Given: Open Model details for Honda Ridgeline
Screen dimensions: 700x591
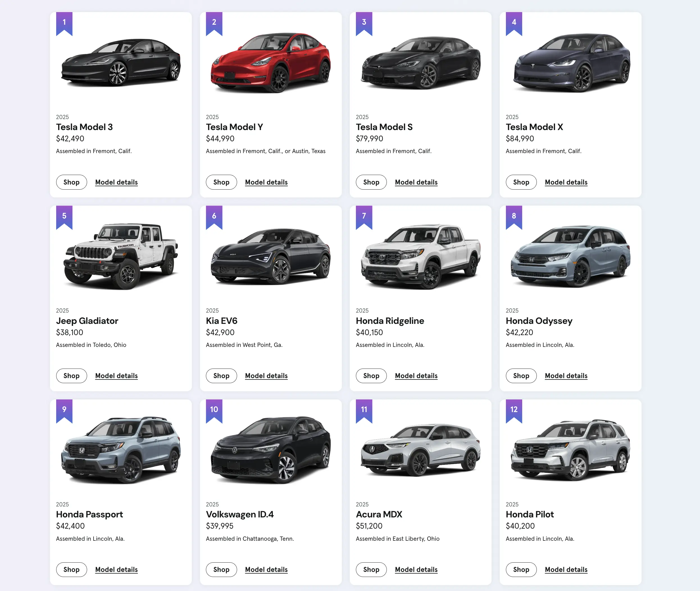Looking at the screenshot, I should [416, 376].
